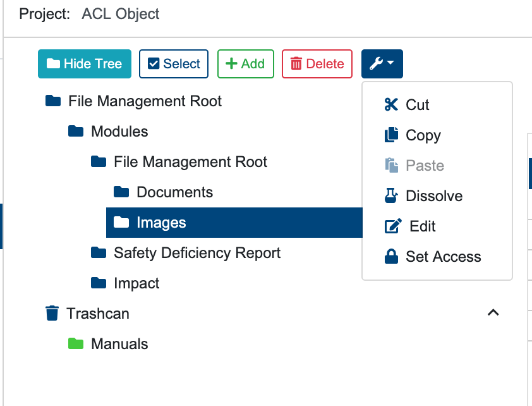Select the top-level File Management Root label
Screen dimensions: 532x406
pos(145,101)
